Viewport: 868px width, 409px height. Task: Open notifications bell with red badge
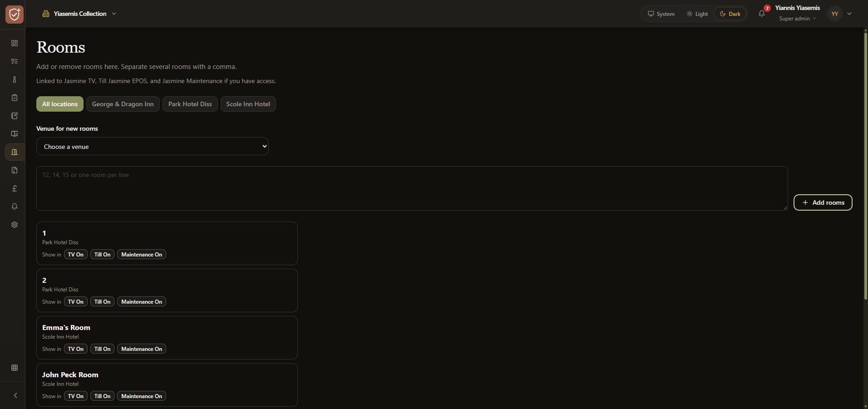tap(762, 14)
